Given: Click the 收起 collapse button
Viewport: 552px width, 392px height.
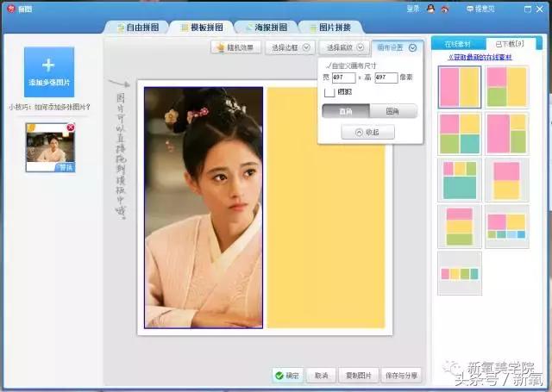Looking at the screenshot, I should pyautogui.click(x=368, y=132).
